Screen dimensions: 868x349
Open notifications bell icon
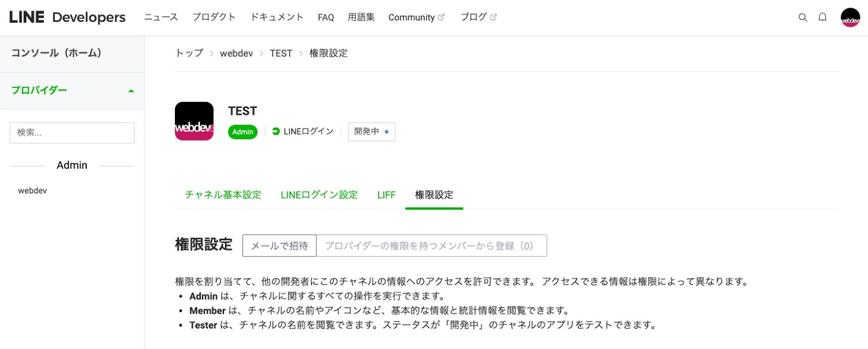(823, 17)
